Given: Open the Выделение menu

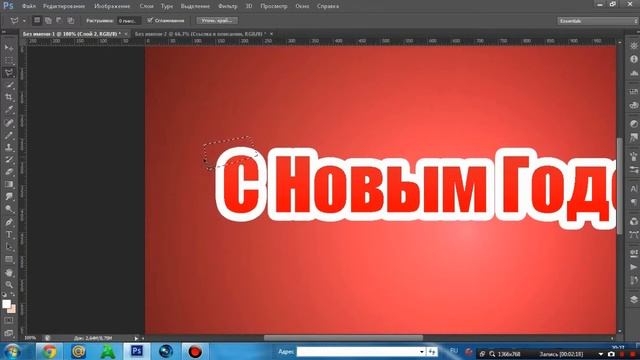Looking at the screenshot, I should (195, 6).
